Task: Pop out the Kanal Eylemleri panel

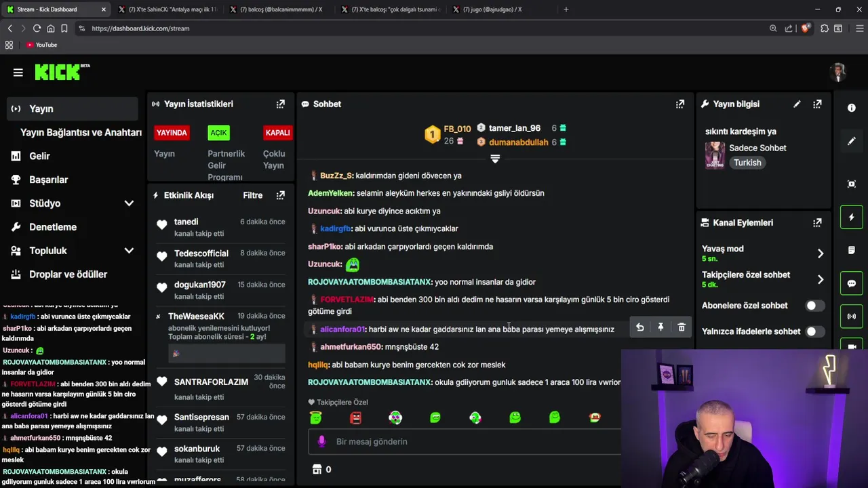Action: point(817,222)
